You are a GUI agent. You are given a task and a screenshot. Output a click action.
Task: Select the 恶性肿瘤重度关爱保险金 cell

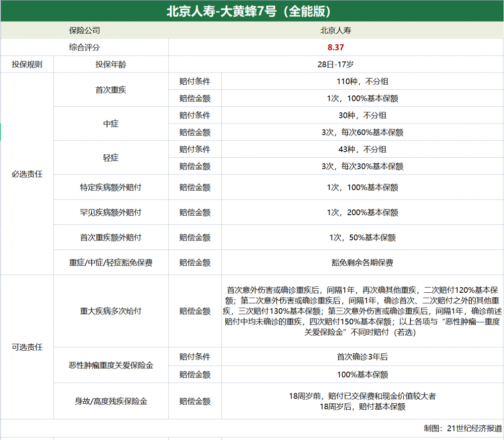(111, 365)
